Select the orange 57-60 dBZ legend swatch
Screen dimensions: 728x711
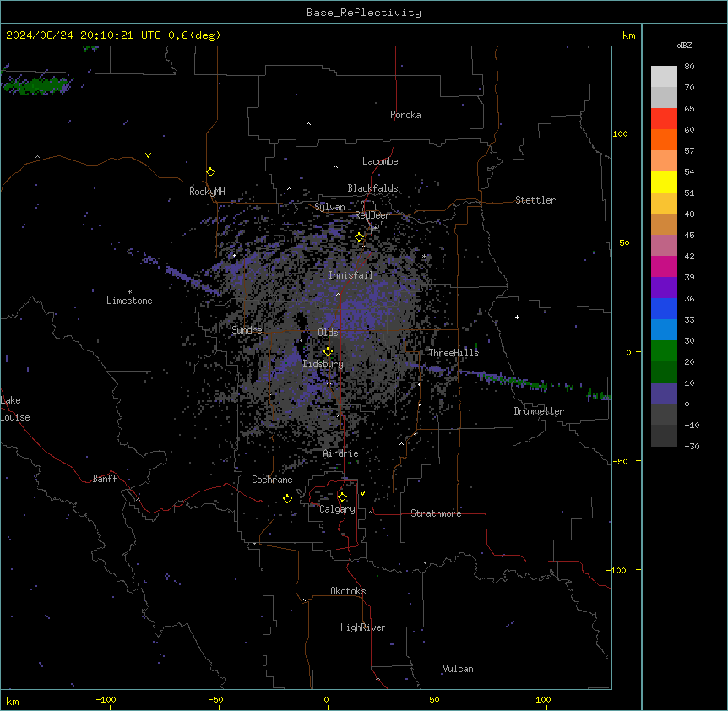664,139
